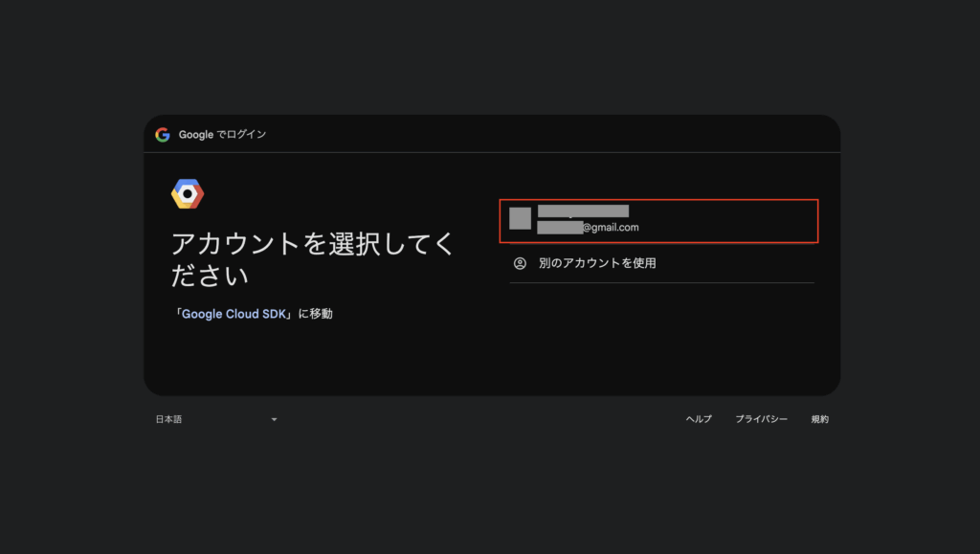Image resolution: width=980 pixels, height=554 pixels.
Task: Click the アカウントを選択してください heading
Action: pos(312,259)
